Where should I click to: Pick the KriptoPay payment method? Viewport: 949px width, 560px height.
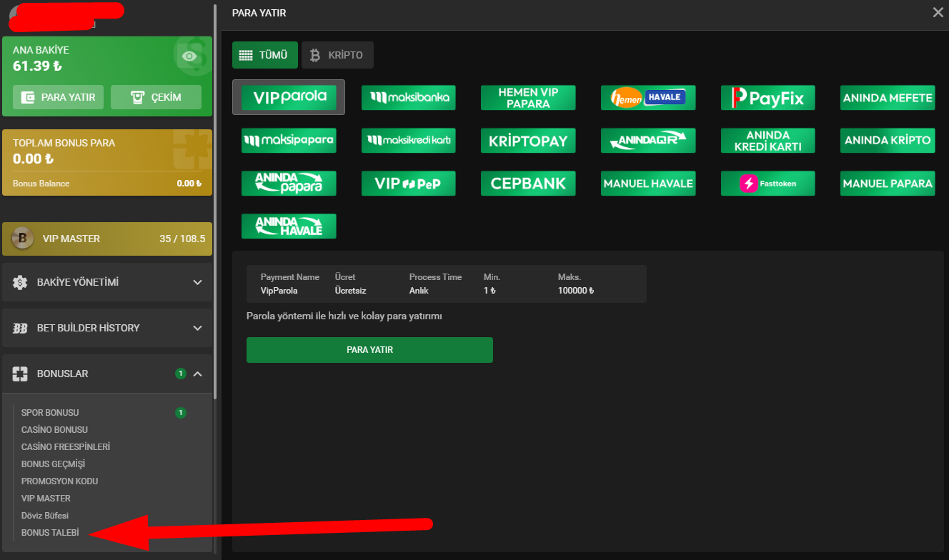pyautogui.click(x=528, y=141)
